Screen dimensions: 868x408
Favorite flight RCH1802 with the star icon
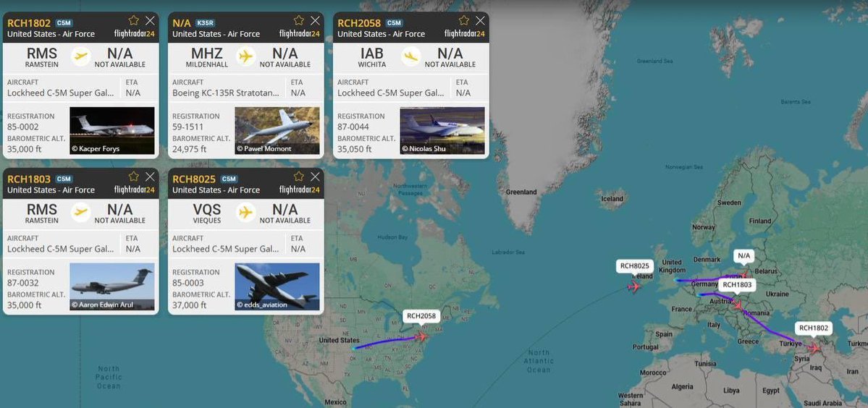pyautogui.click(x=133, y=20)
